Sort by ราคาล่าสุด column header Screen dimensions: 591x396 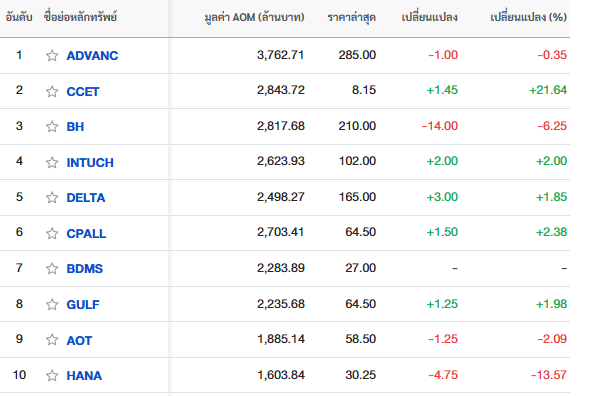pos(352,17)
